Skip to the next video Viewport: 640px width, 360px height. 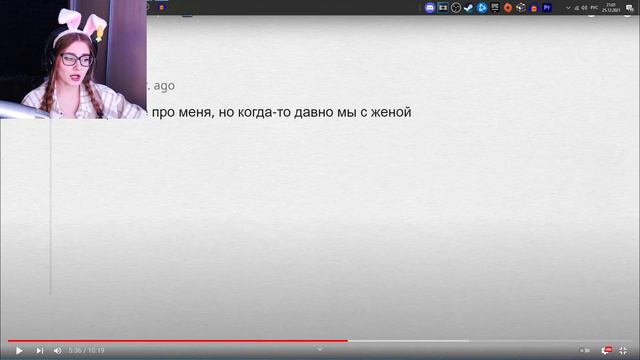tap(40, 351)
